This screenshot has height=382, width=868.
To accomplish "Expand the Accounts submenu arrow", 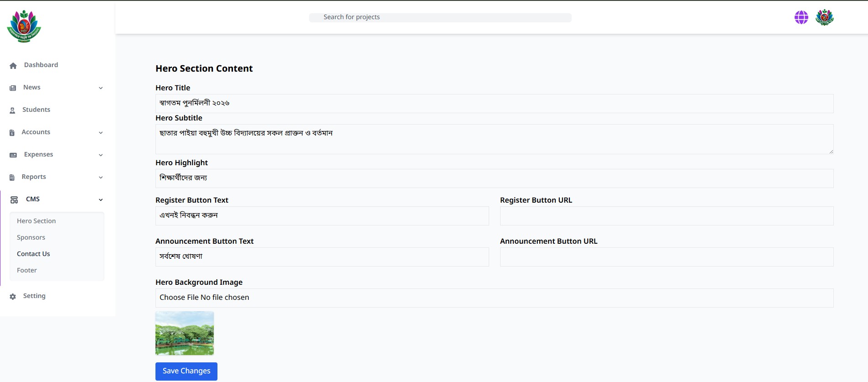I will [101, 133].
